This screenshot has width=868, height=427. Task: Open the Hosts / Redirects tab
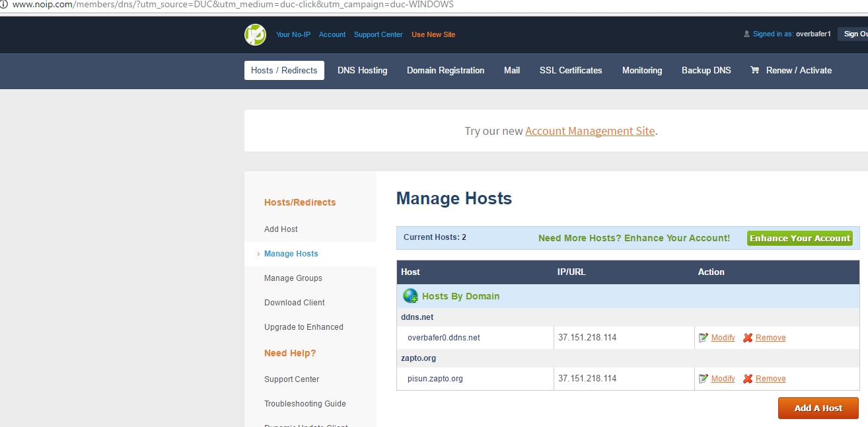pyautogui.click(x=284, y=71)
